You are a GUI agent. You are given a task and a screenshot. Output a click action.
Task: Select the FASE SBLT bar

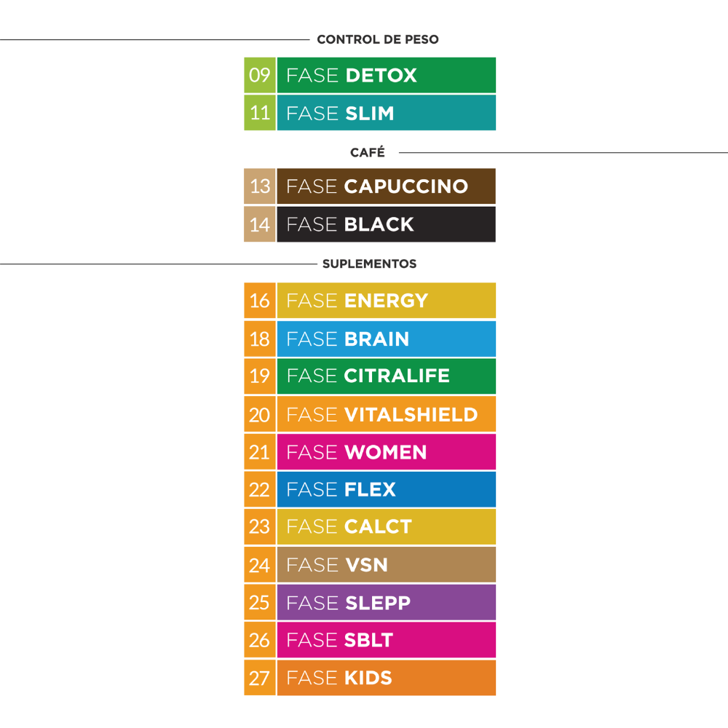[x=386, y=640]
